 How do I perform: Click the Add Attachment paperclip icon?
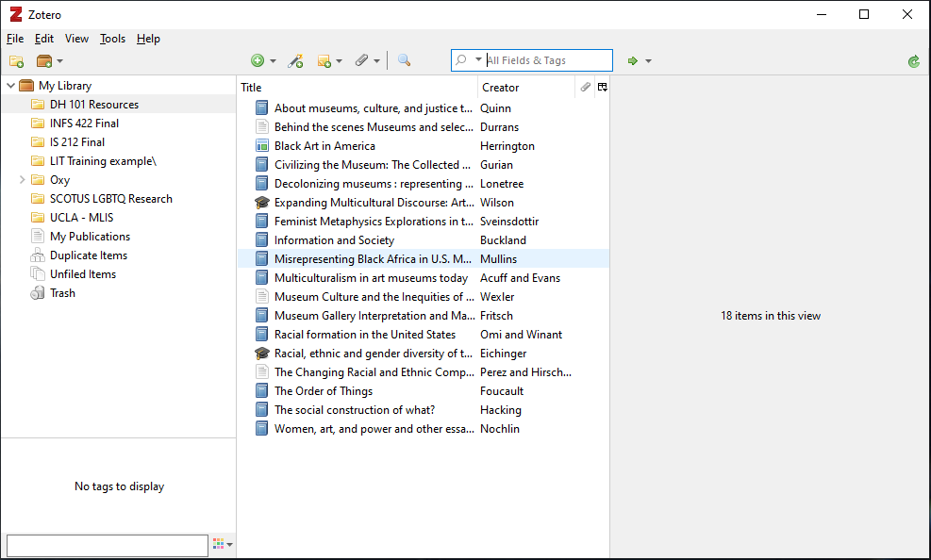361,60
